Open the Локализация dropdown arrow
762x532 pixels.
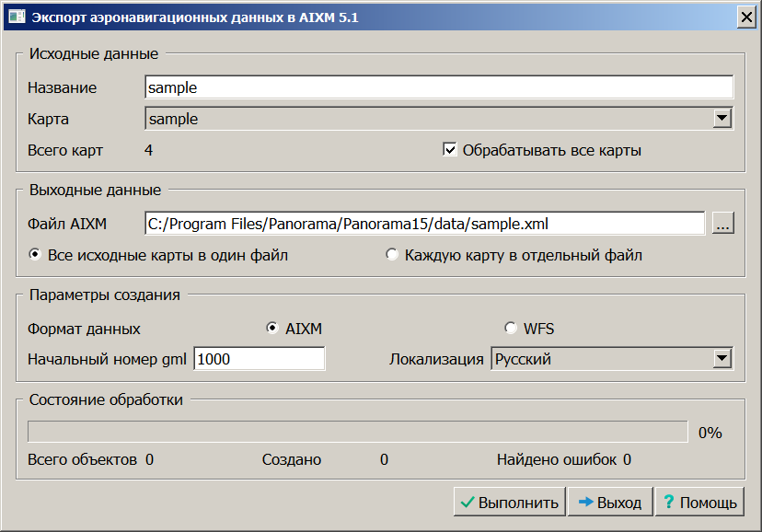tap(722, 359)
